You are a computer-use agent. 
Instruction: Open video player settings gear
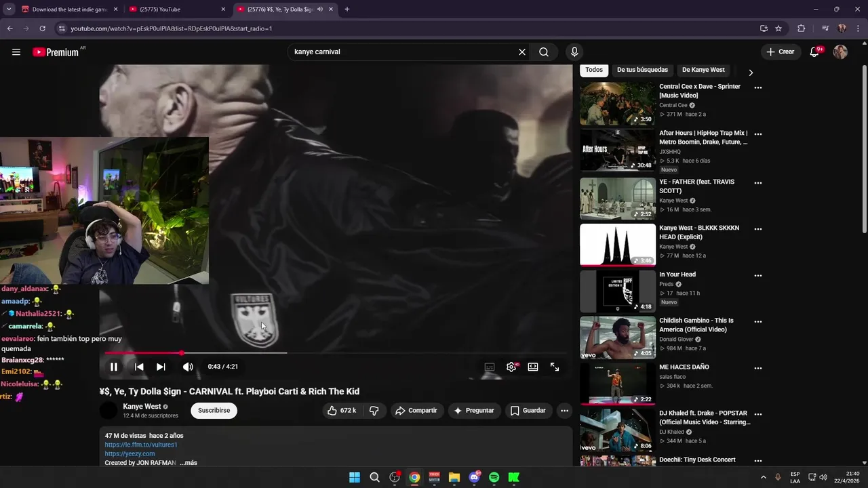coord(511,367)
